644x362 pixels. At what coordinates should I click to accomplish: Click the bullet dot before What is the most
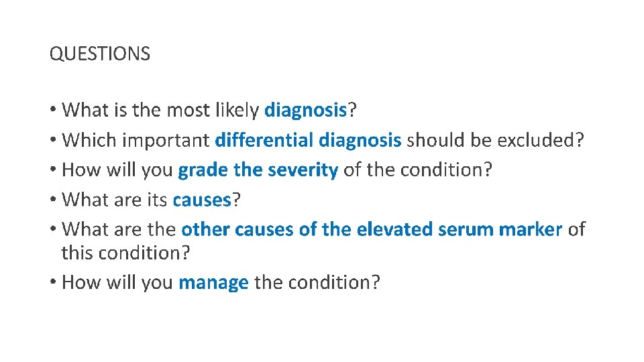click(52, 109)
